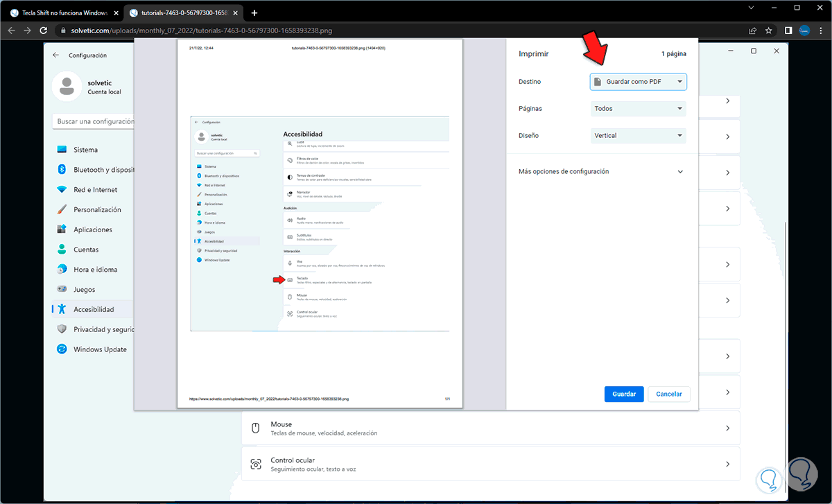
Task: Click the Mouse icon in settings list
Action: click(x=255, y=428)
